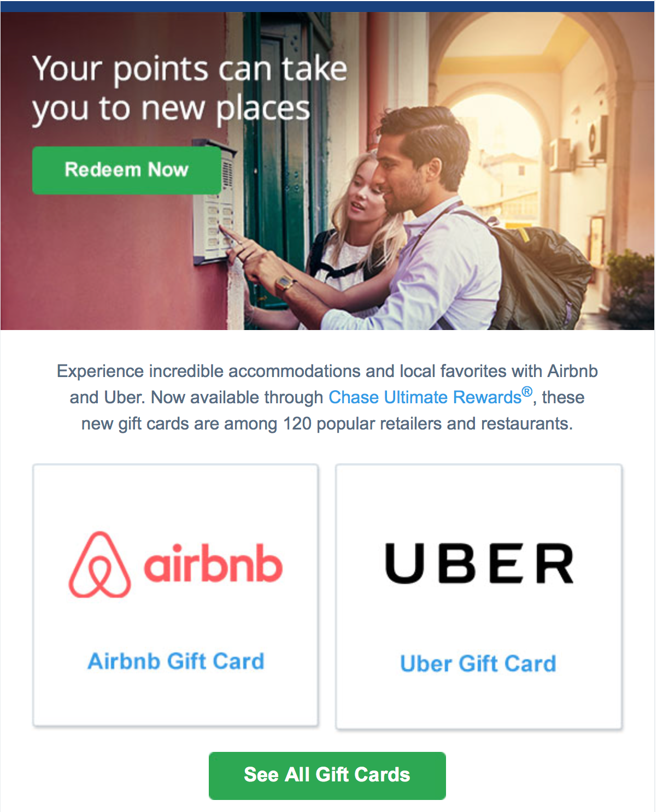Click the '120 popular retailers and restaurants' text

pos(427,424)
